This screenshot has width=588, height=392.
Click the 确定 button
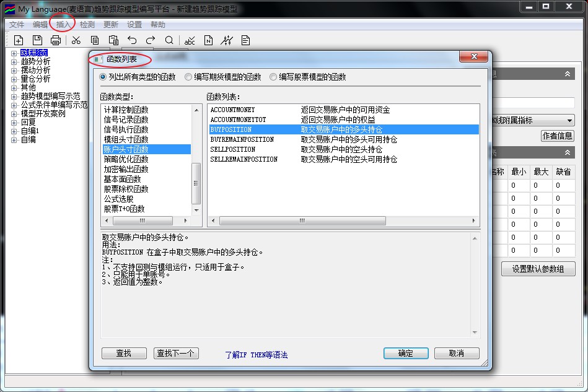coord(406,353)
